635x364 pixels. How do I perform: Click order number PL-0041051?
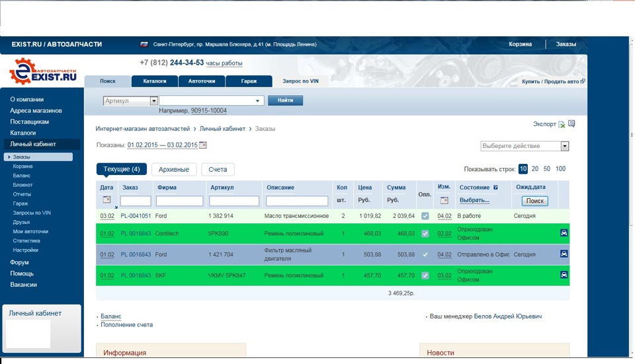pos(136,216)
